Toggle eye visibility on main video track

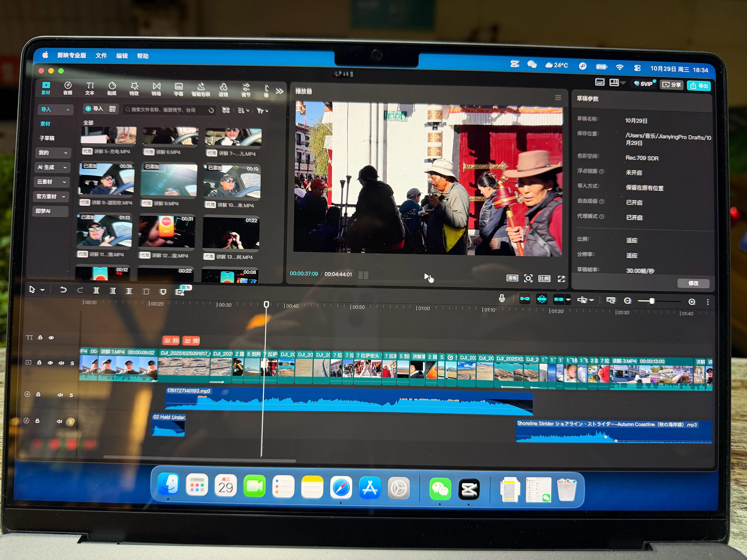coord(50,363)
